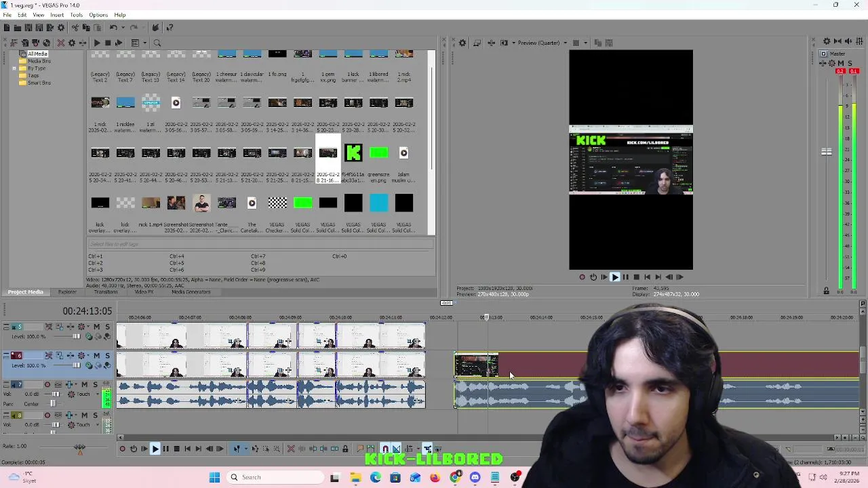This screenshot has height=488, width=868.
Task: Open the split-screen view dropdown arrow
Action: pos(513,43)
